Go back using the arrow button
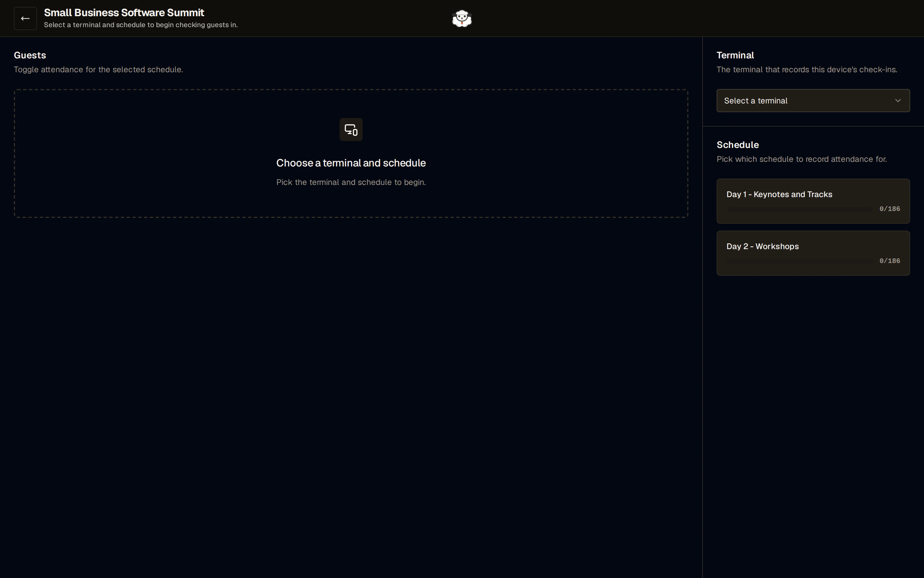Screen dimensions: 924x578 coord(25,18)
